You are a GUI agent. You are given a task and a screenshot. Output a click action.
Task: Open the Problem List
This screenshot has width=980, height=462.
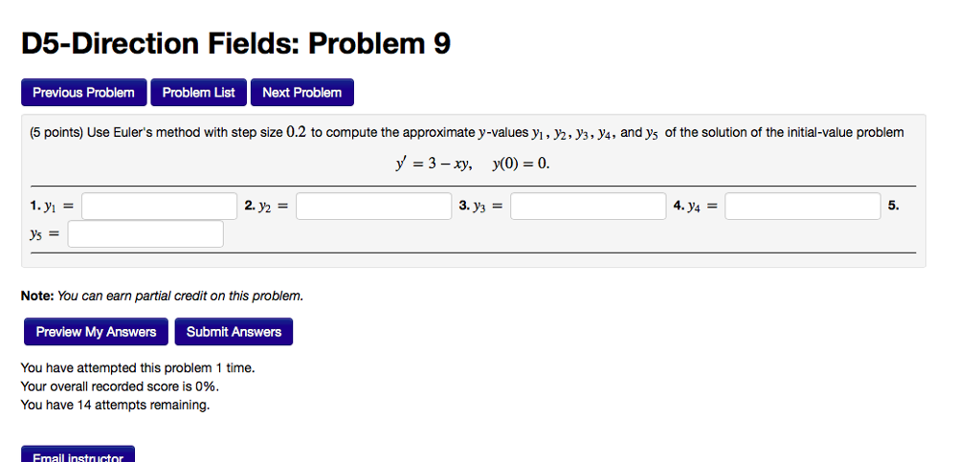click(x=198, y=93)
